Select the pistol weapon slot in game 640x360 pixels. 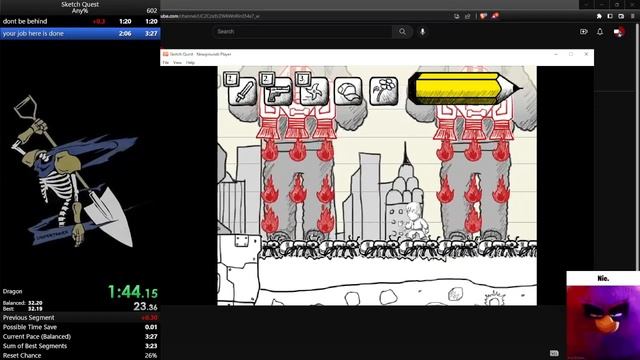click(278, 91)
